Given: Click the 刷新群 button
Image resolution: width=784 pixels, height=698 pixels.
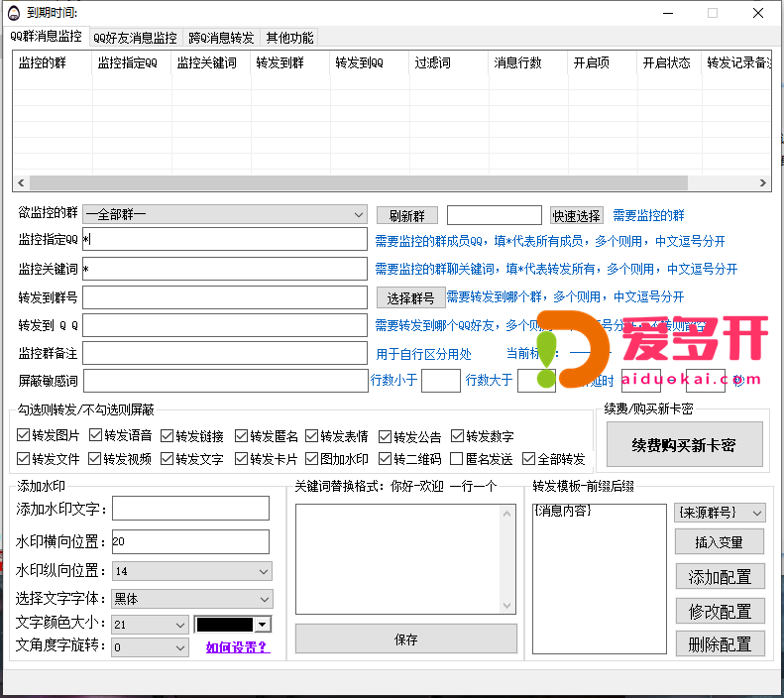Looking at the screenshot, I should [x=407, y=216].
